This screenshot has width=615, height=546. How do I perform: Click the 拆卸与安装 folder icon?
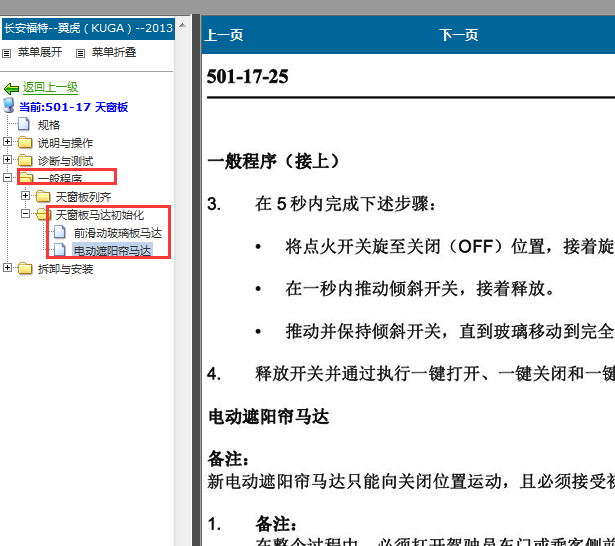pos(25,268)
